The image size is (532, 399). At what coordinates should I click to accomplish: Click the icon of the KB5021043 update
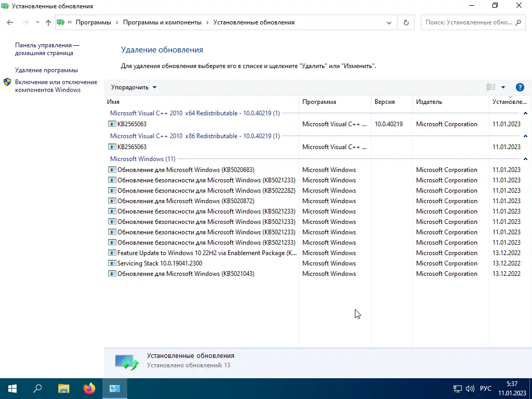tap(112, 273)
